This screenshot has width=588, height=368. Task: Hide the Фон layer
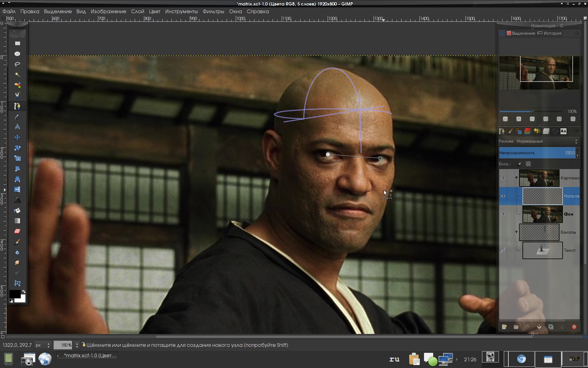click(x=503, y=214)
